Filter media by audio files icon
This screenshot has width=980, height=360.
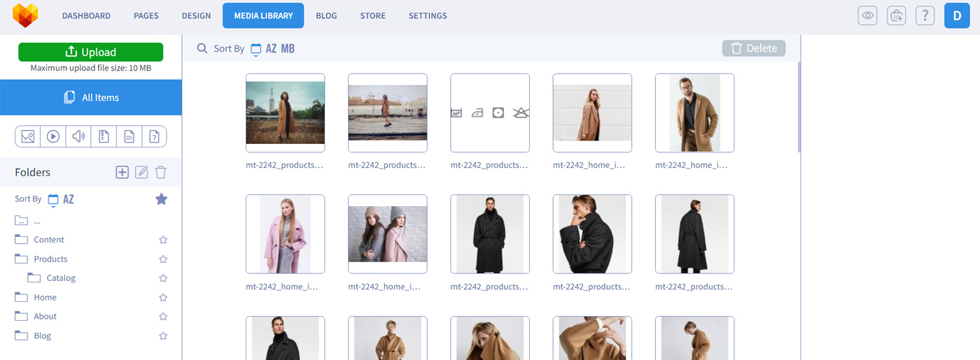point(78,136)
